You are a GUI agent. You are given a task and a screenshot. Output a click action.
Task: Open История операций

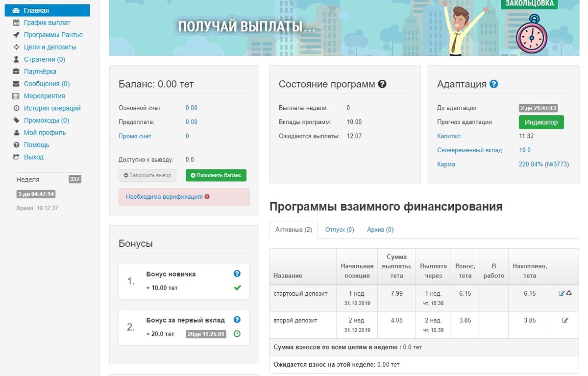click(x=52, y=108)
